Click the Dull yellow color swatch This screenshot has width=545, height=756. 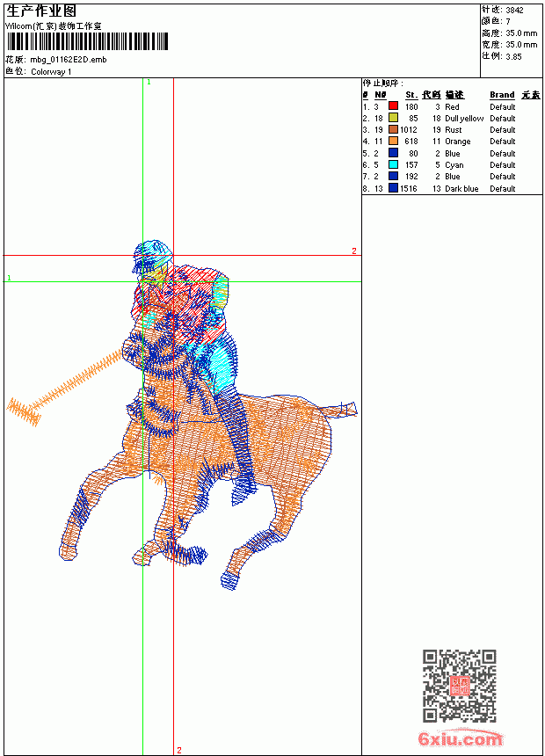tap(393, 117)
